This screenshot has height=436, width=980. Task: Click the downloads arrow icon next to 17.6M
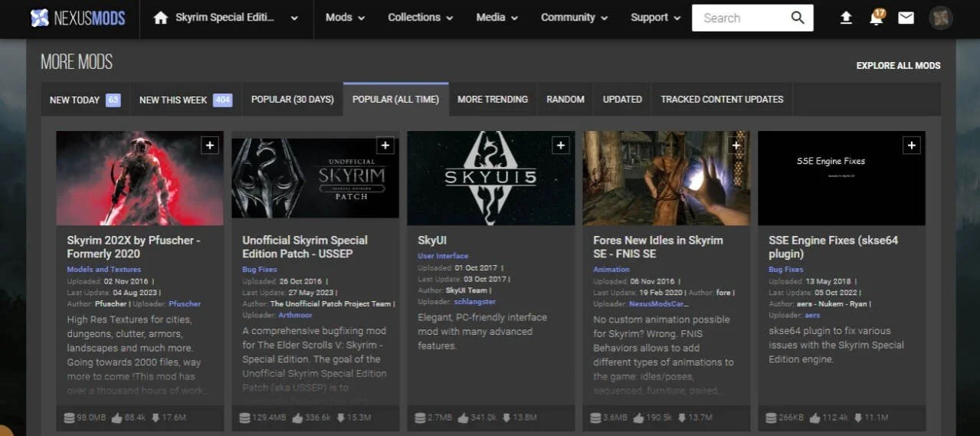point(156,418)
